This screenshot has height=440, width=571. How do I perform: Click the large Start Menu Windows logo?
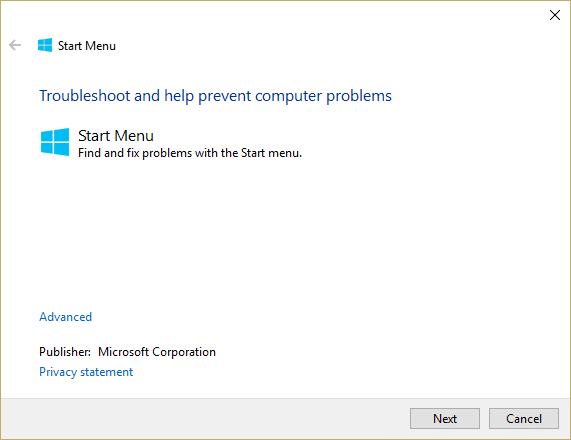pyautogui.click(x=55, y=142)
